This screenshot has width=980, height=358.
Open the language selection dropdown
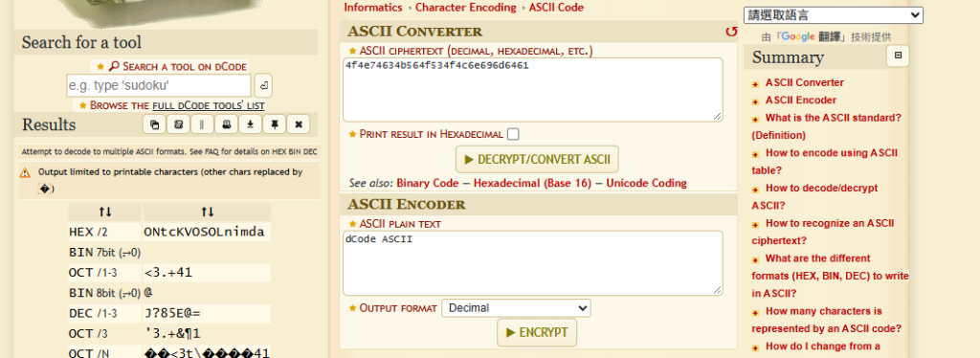click(834, 15)
